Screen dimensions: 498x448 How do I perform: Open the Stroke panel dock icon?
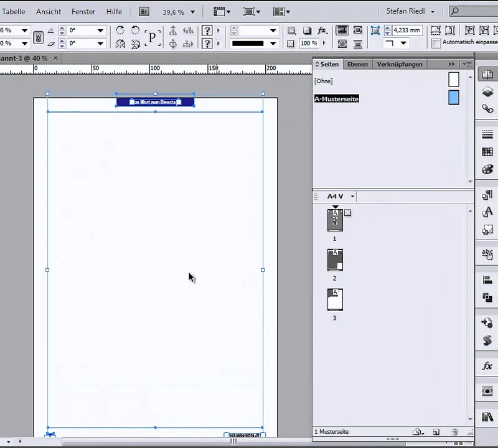pyautogui.click(x=487, y=134)
